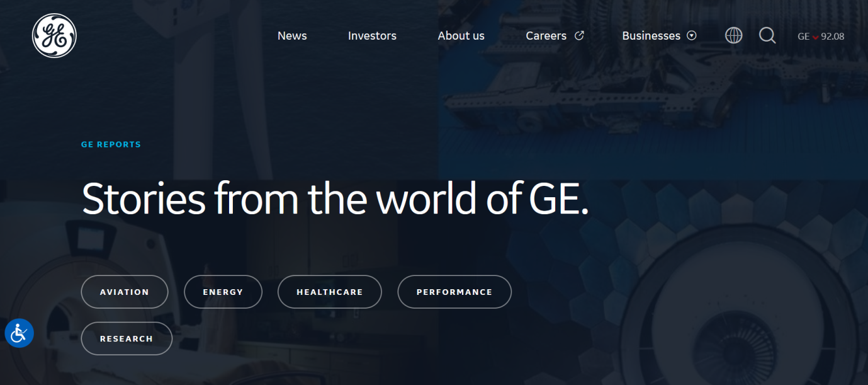Click the red stock down arrow
868x385 pixels.
pos(815,37)
